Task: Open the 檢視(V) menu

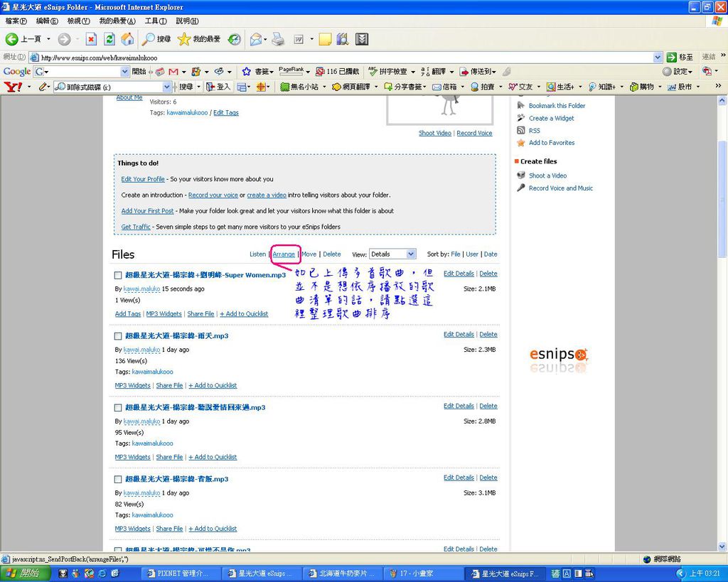Action: (79, 21)
